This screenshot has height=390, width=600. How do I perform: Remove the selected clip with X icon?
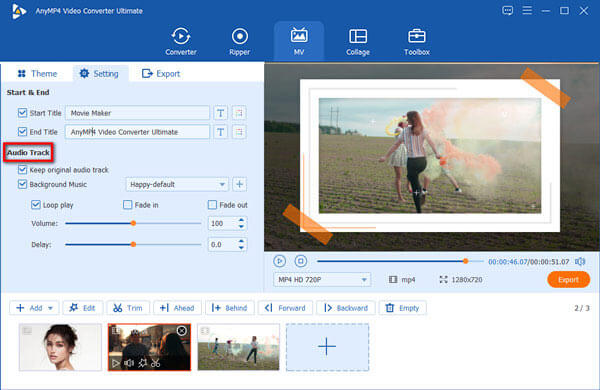(x=182, y=330)
